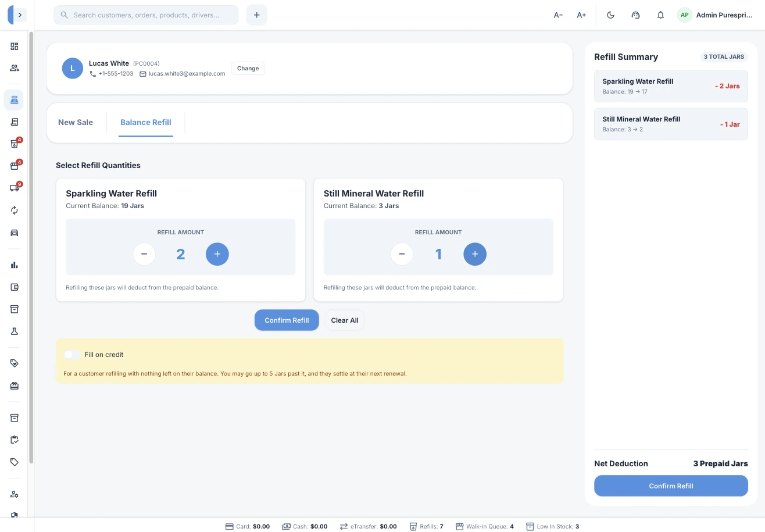This screenshot has width=765, height=532.
Task: Decrease Still Mineral Water Refill amount
Action: (402, 254)
